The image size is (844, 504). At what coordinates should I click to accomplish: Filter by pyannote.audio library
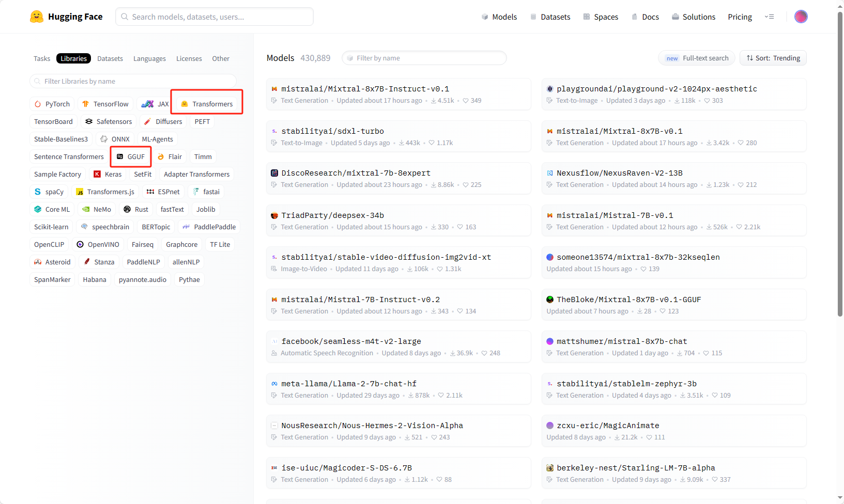[143, 279]
